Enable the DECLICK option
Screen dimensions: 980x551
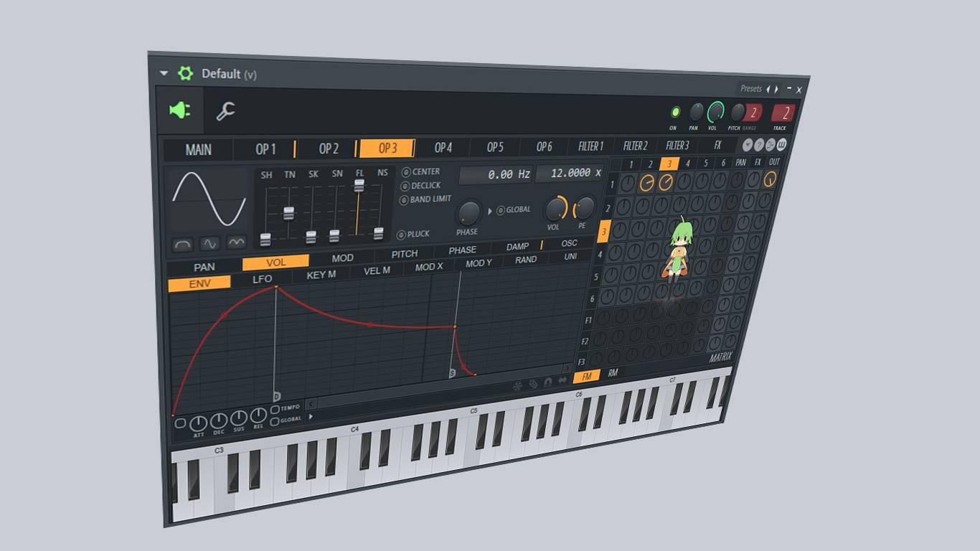click(x=421, y=186)
